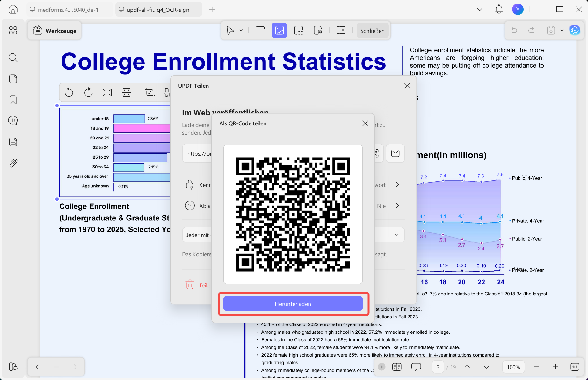588x380 pixels.
Task: Close the 'Als QR-Code teilen' dialog
Action: coord(365,123)
